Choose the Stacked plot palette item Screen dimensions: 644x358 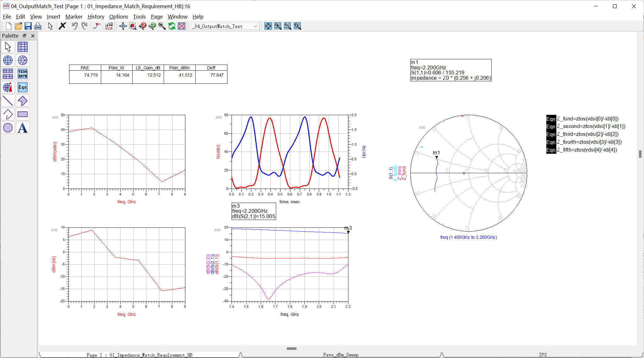tap(8, 74)
